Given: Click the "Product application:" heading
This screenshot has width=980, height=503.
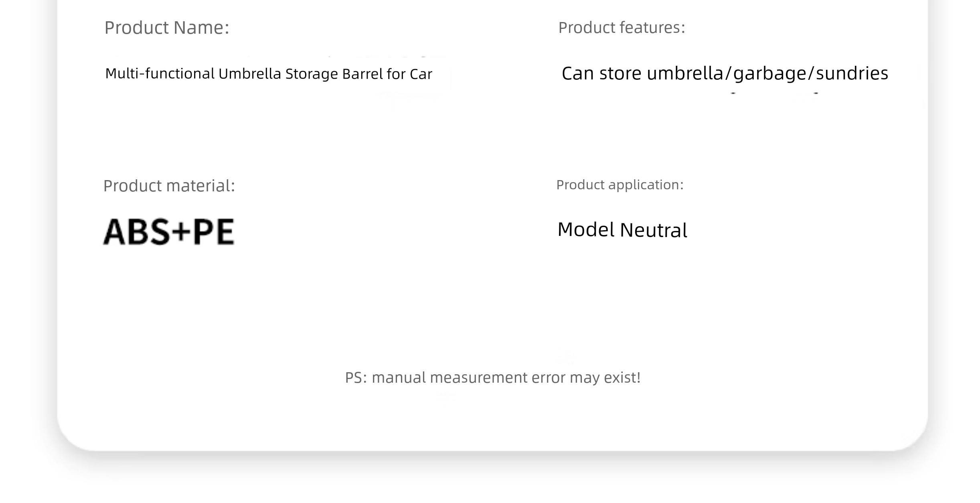Looking at the screenshot, I should tap(620, 185).
